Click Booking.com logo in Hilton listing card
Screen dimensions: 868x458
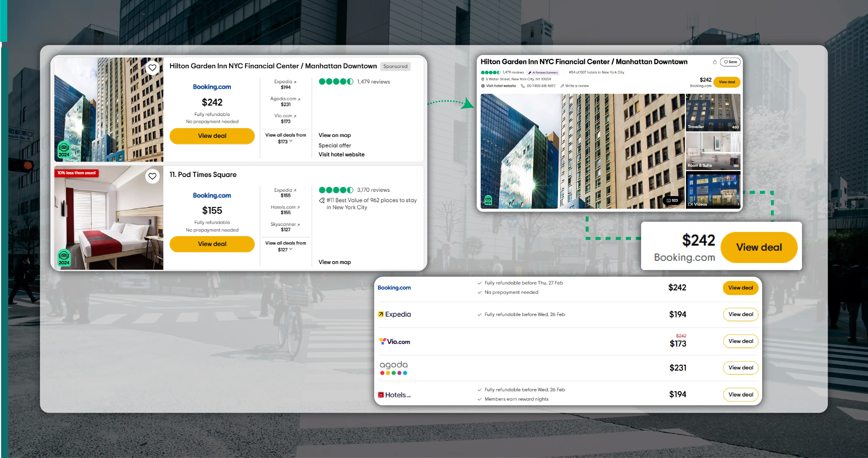pos(212,87)
